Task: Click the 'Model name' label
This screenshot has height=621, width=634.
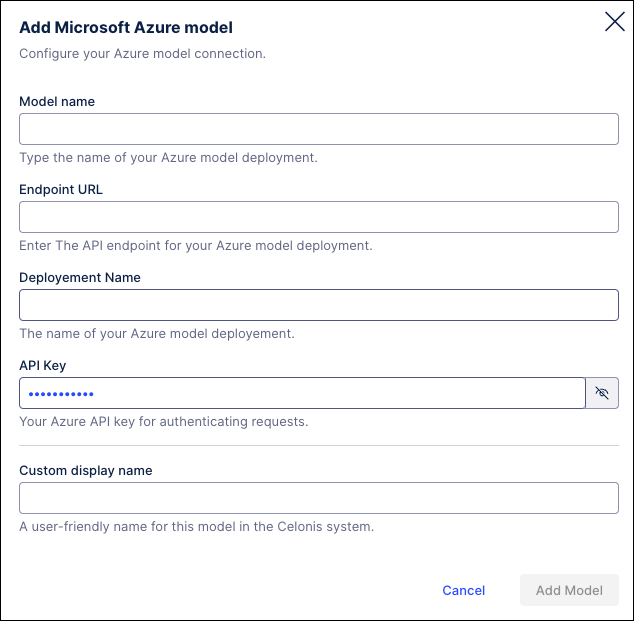Action: [x=57, y=101]
